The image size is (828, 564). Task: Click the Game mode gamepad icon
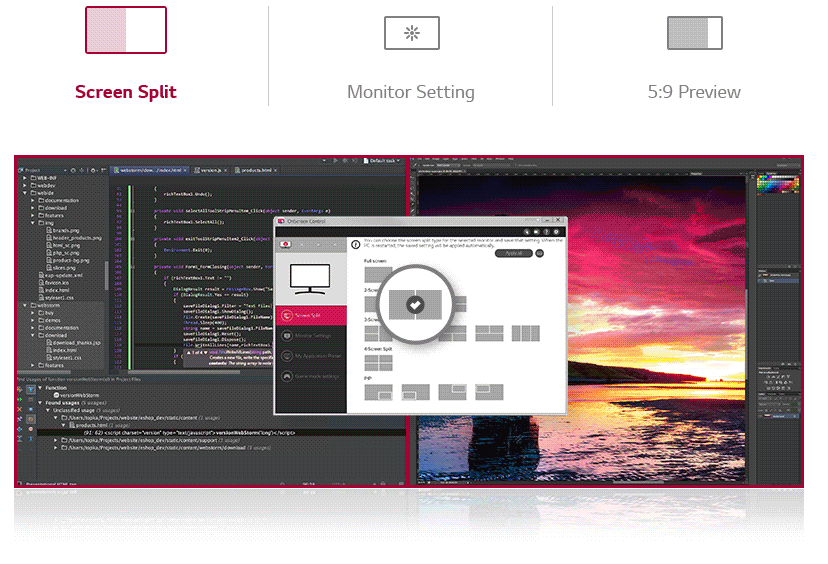(287, 376)
